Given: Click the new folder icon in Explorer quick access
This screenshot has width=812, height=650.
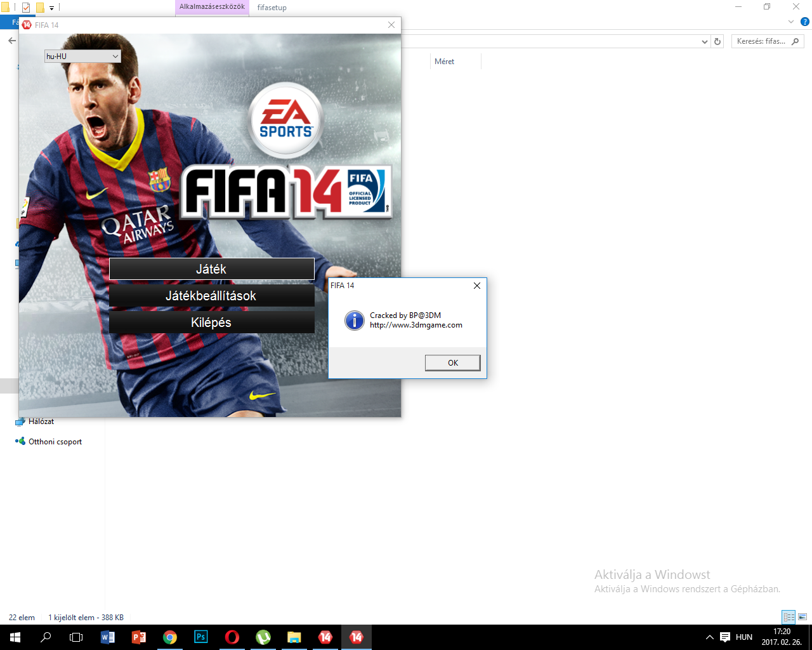Looking at the screenshot, I should 40,8.
